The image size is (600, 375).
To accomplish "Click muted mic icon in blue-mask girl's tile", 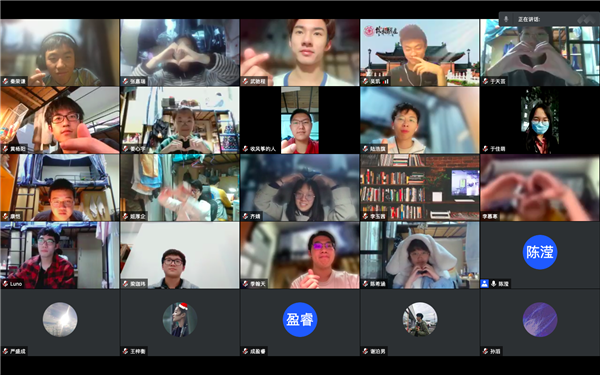I will (485, 149).
